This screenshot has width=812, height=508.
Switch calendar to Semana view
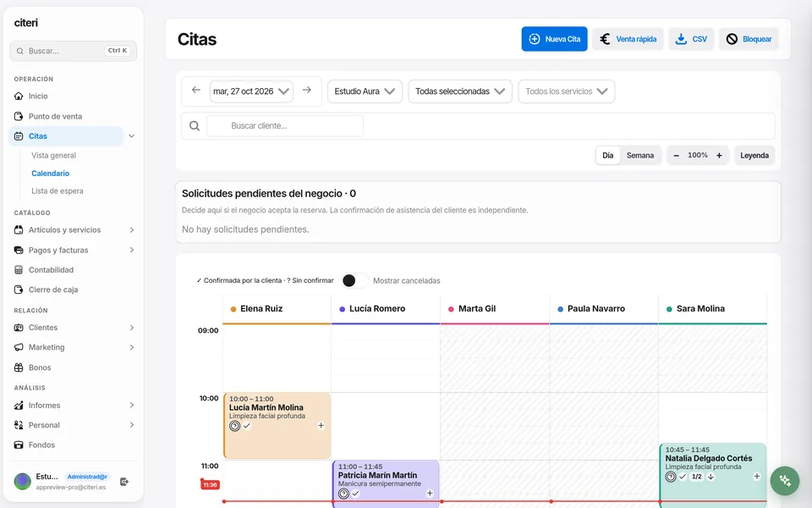coord(640,156)
